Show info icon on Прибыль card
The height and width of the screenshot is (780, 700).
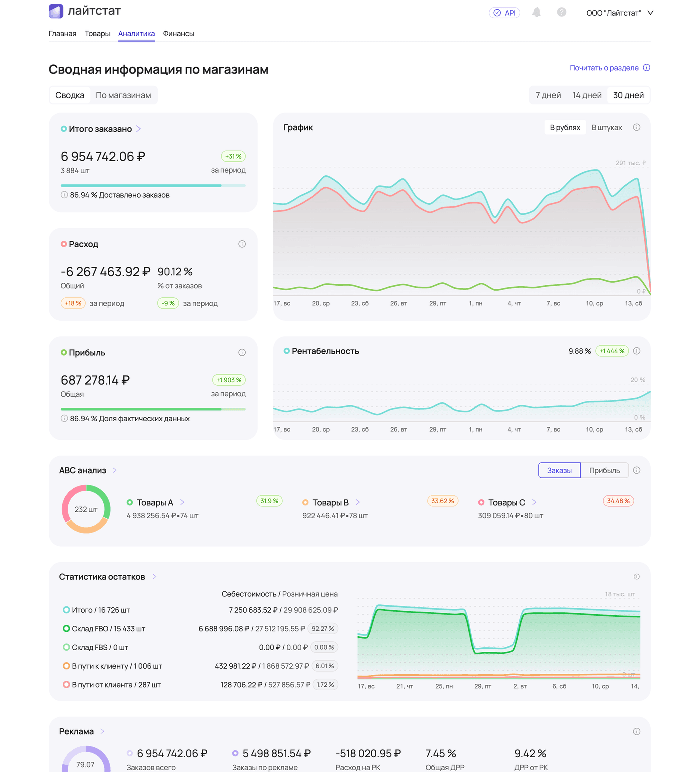tap(242, 353)
